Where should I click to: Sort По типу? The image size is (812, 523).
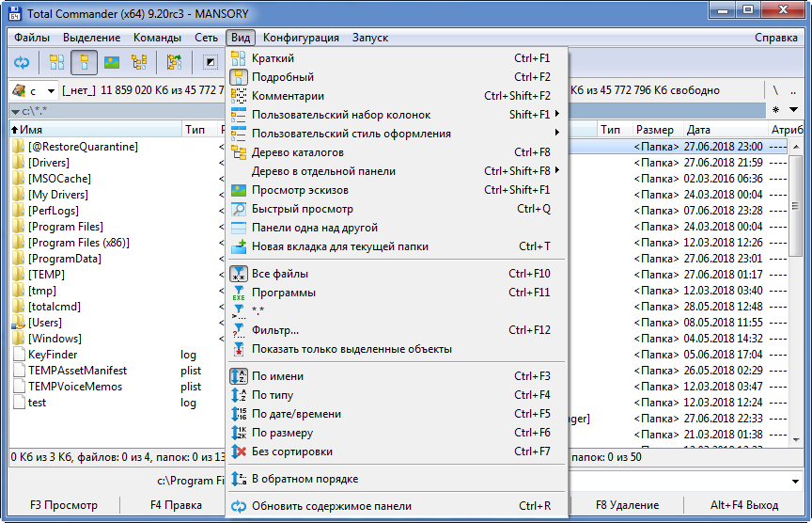pos(398,395)
